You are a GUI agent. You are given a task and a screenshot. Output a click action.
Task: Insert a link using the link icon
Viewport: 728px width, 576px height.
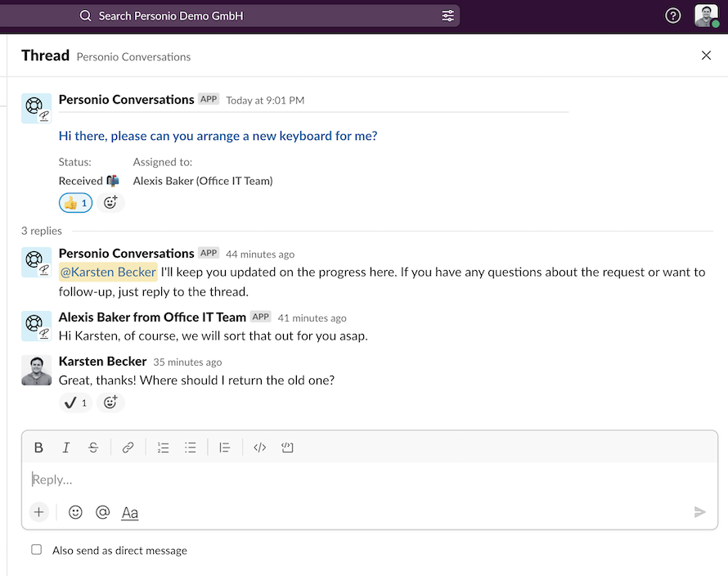(x=128, y=448)
